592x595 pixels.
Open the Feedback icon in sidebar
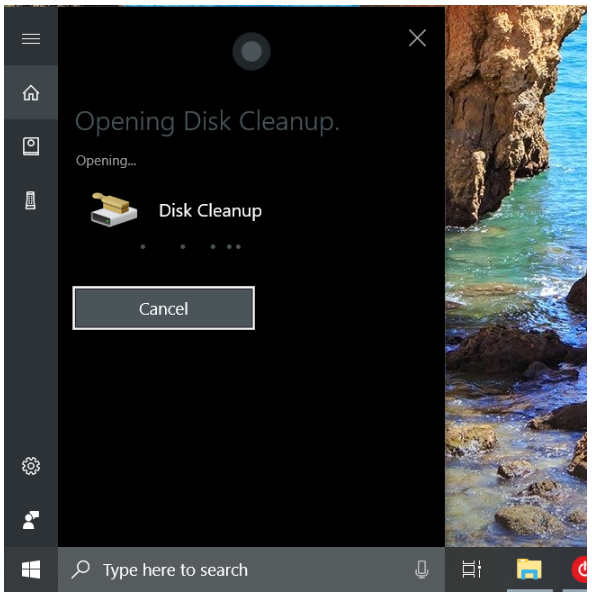31,520
